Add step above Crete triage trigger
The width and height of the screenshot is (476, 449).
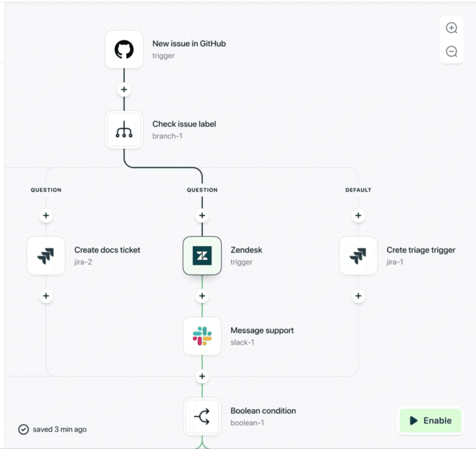[358, 216]
